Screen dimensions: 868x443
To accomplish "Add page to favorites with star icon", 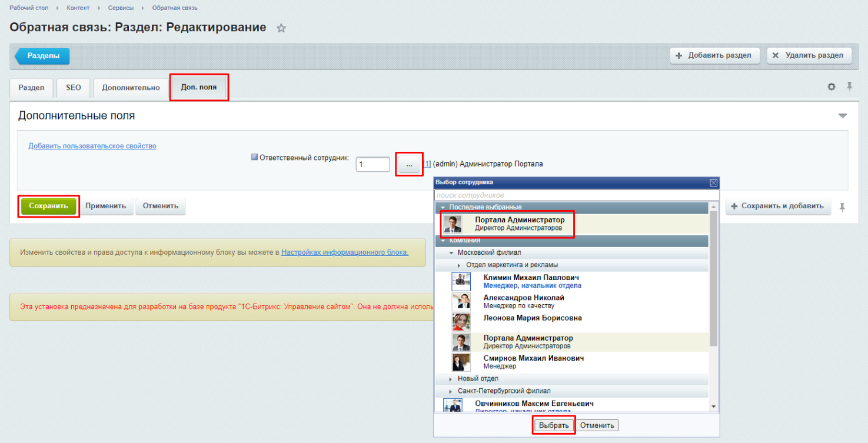I will [x=281, y=28].
